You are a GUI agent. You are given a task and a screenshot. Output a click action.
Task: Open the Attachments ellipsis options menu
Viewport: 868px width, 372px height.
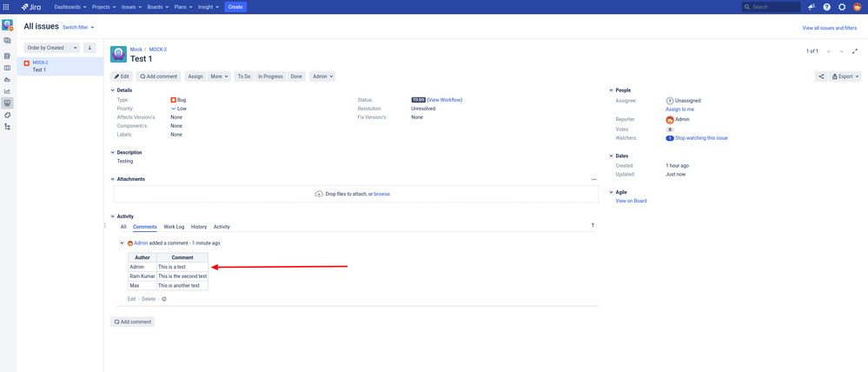coord(594,179)
